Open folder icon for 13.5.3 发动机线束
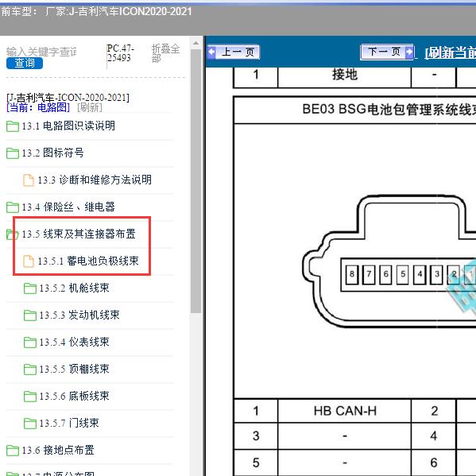This screenshot has width=476, height=476. pyautogui.click(x=30, y=315)
